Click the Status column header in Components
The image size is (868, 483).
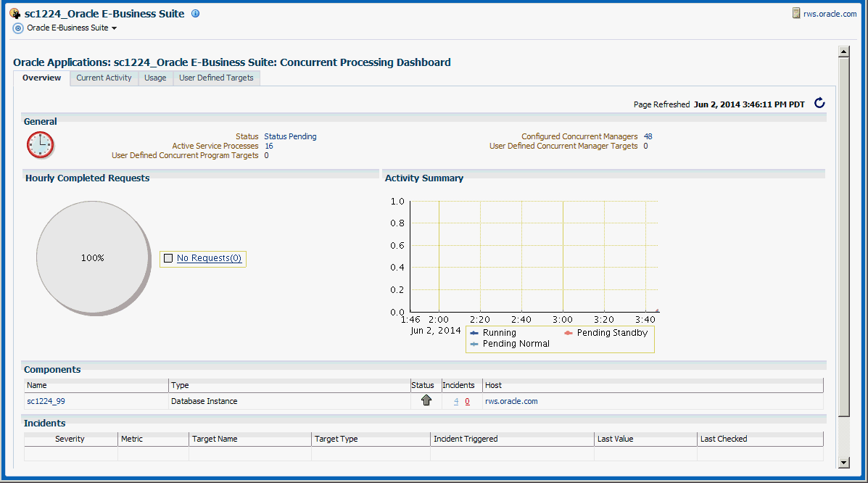pyautogui.click(x=425, y=385)
